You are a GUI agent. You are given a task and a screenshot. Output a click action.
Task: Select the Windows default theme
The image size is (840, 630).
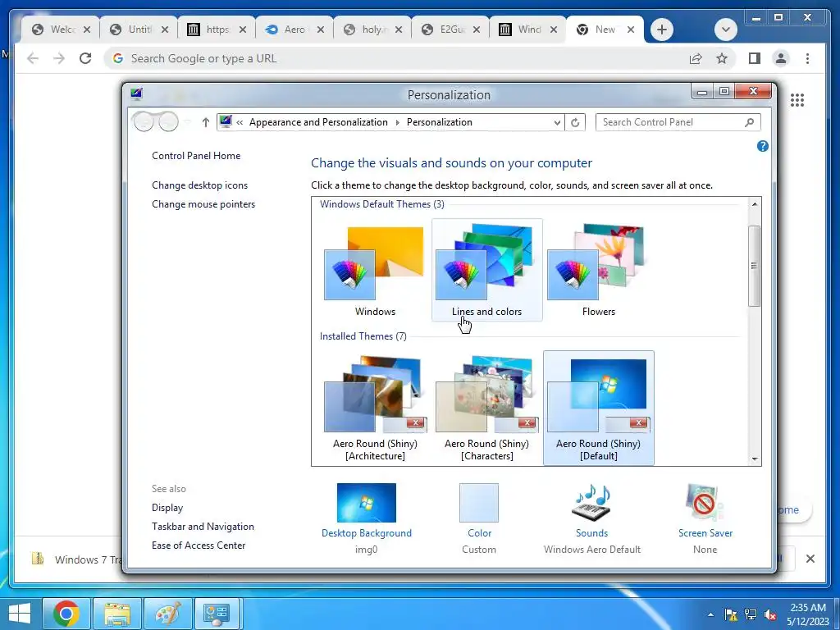(x=375, y=270)
